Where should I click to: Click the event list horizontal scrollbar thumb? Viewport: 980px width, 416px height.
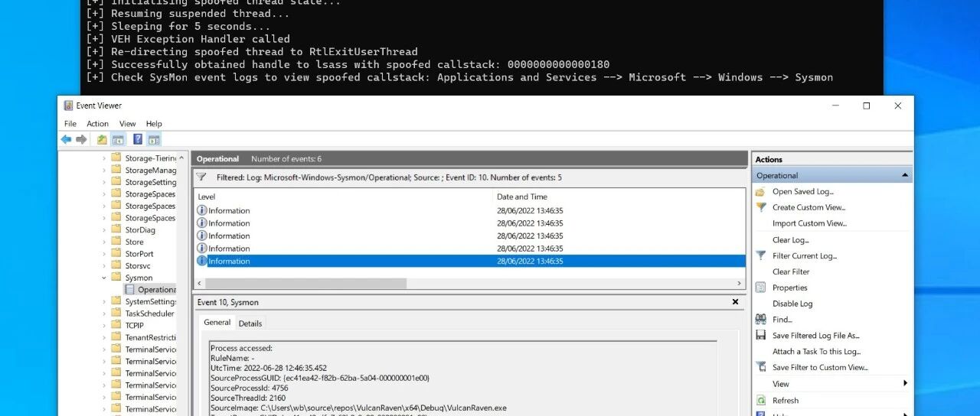304,283
